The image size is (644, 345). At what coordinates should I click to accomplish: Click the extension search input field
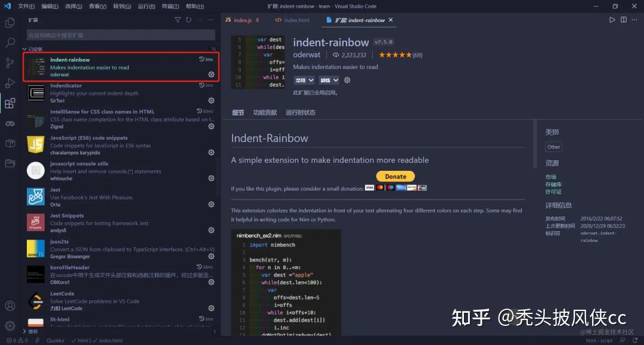(120, 35)
